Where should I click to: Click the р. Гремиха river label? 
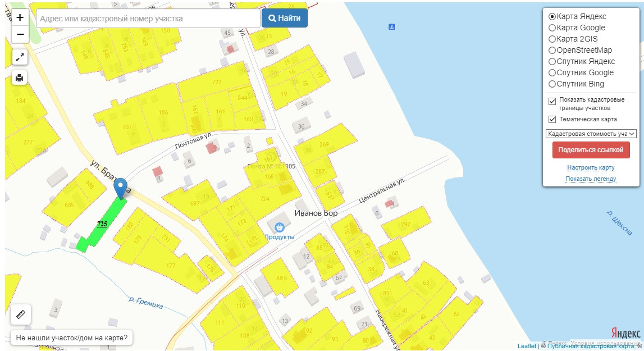point(146,303)
